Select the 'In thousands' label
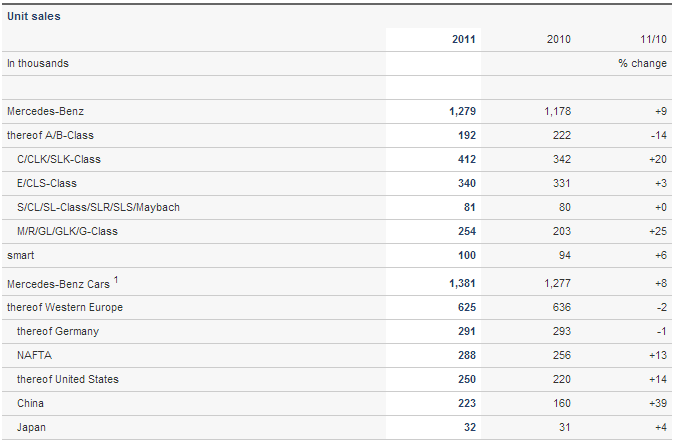The height and width of the screenshot is (443, 675). [38, 63]
